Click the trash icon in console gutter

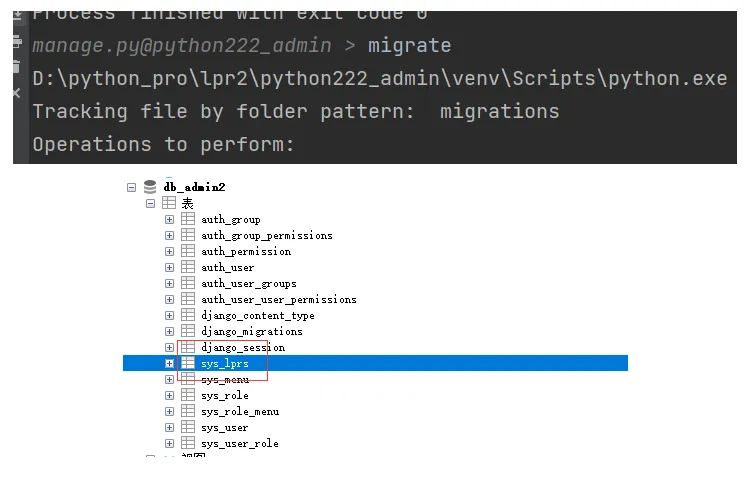point(15,66)
